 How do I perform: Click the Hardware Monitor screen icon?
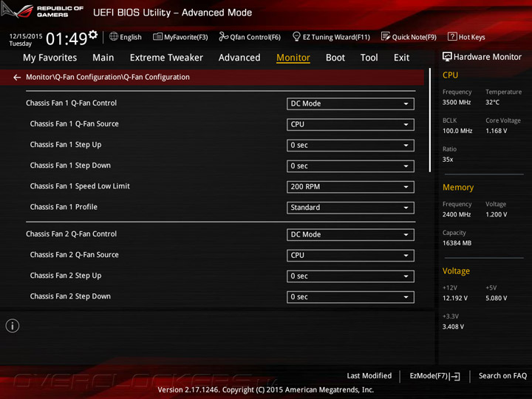click(447, 57)
